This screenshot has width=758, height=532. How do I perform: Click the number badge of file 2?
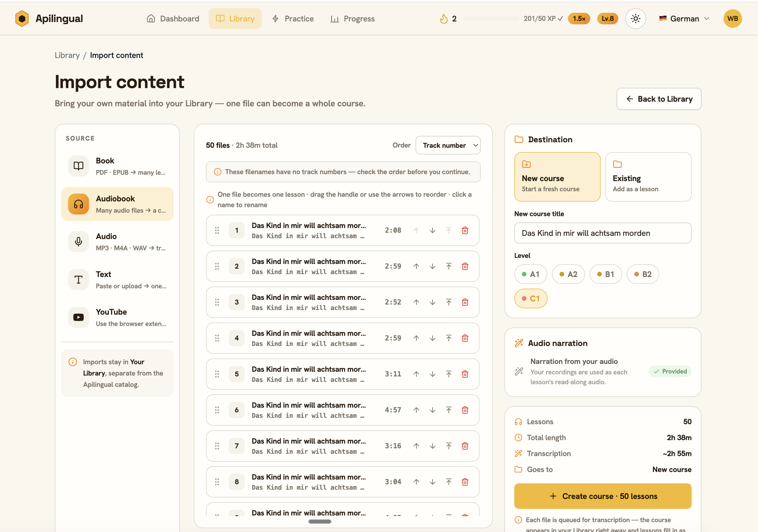237,266
